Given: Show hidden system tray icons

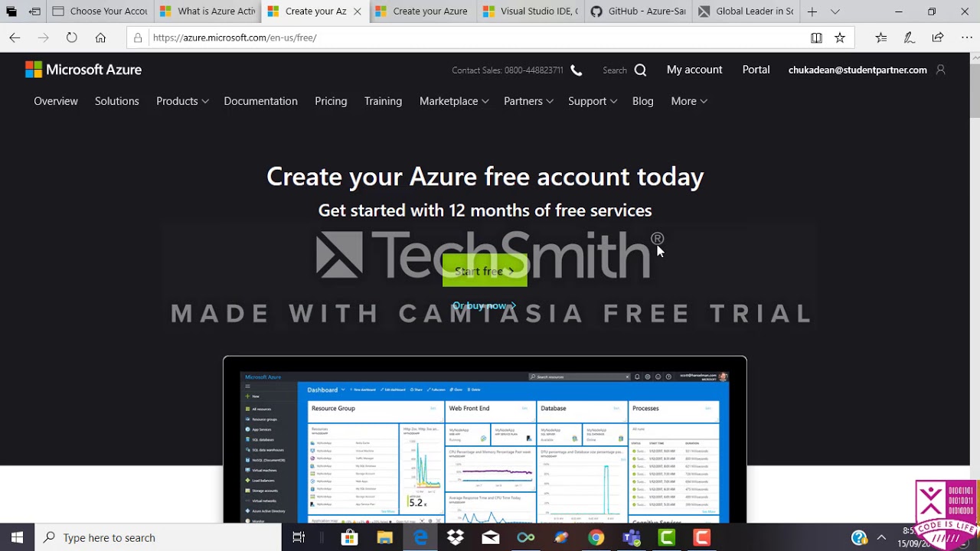Looking at the screenshot, I should [x=881, y=537].
